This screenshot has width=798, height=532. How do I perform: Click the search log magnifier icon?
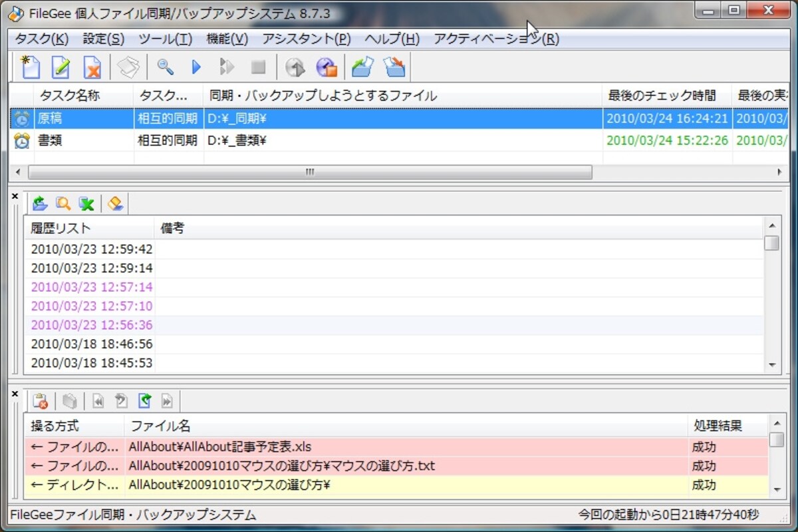point(63,203)
